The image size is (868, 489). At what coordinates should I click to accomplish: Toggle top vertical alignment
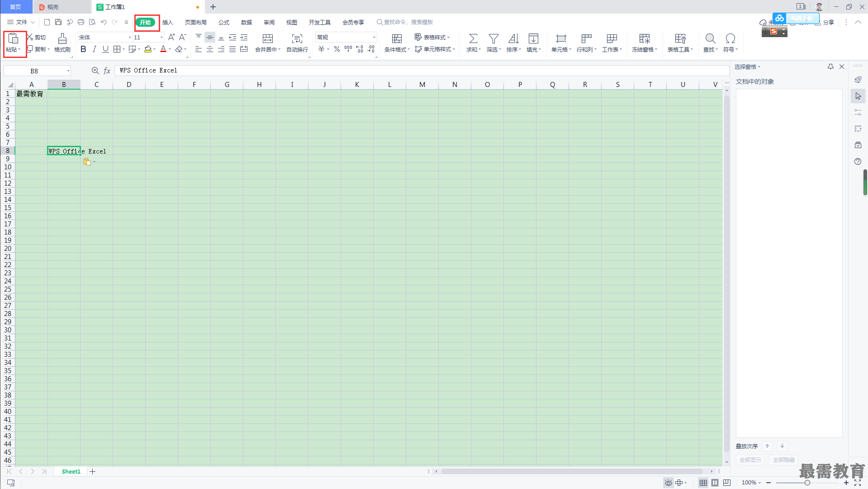click(199, 37)
